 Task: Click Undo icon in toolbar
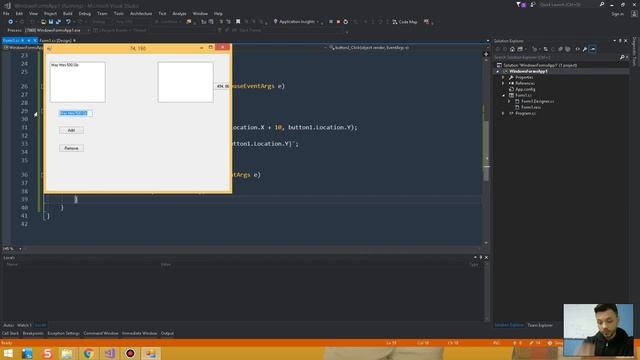[x=68, y=22]
